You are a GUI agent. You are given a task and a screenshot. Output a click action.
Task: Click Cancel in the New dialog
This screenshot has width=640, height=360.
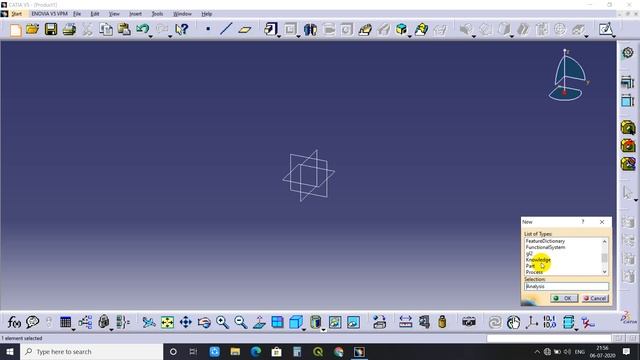[595, 298]
